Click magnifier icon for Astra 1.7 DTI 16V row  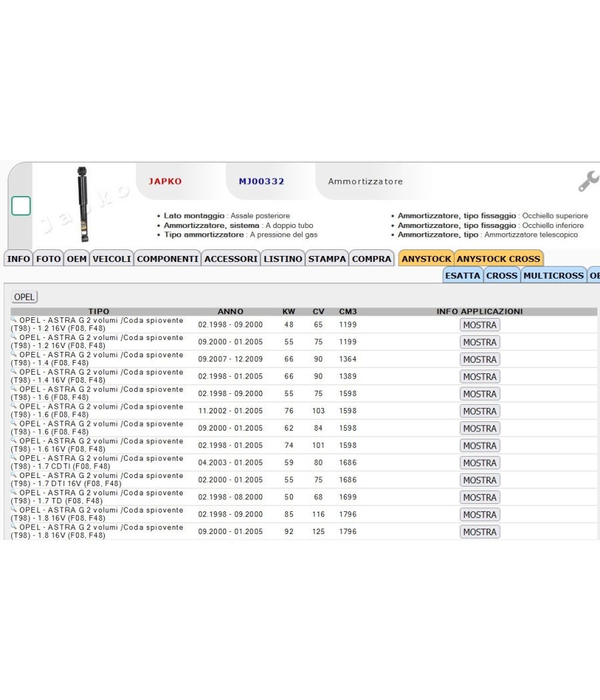pyautogui.click(x=14, y=475)
